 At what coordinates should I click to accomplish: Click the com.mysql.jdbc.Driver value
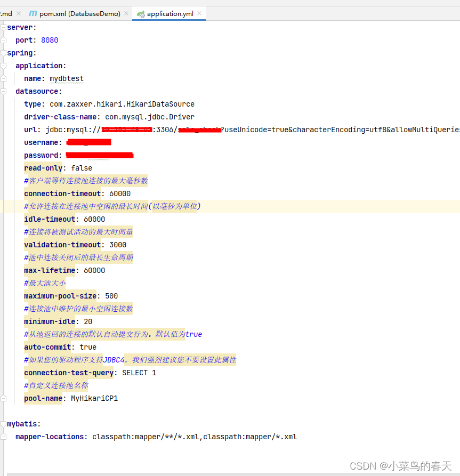point(150,117)
